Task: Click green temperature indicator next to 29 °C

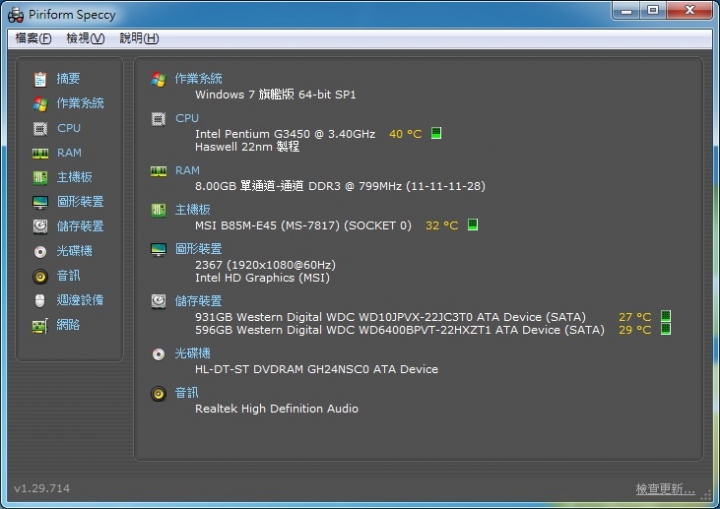Action: coord(666,329)
